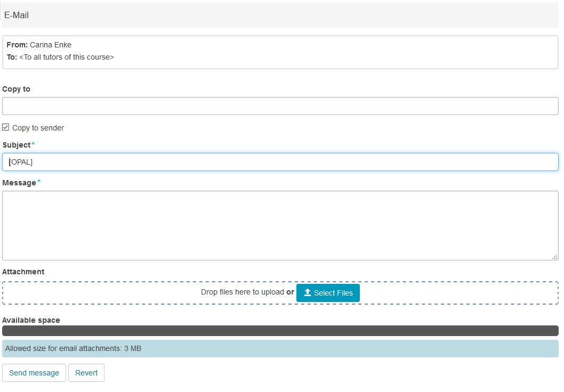The image size is (564, 392).
Task: Click the upload arrow icon in Select Files
Action: pos(308,293)
